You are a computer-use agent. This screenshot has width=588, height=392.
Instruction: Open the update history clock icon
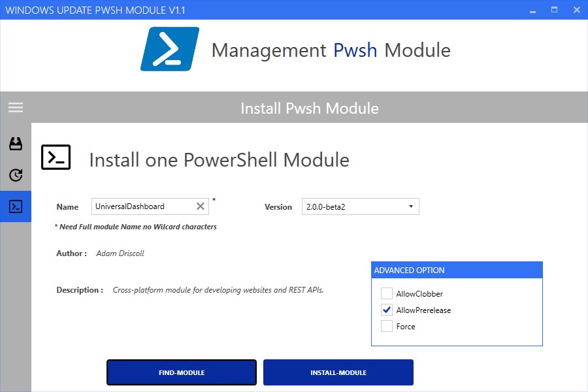point(16,175)
